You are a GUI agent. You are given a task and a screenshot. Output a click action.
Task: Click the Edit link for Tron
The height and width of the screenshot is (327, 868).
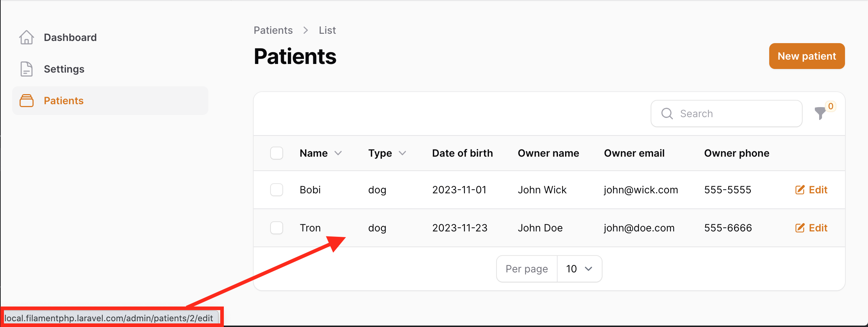click(x=811, y=228)
